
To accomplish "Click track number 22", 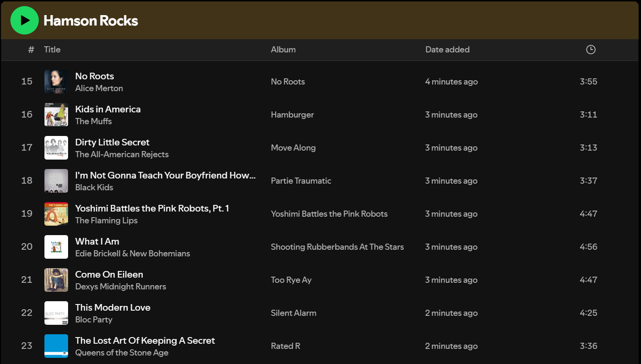I will tap(27, 313).
